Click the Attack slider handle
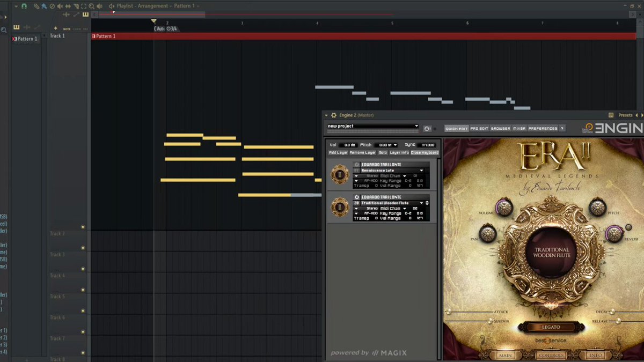 [448, 312]
